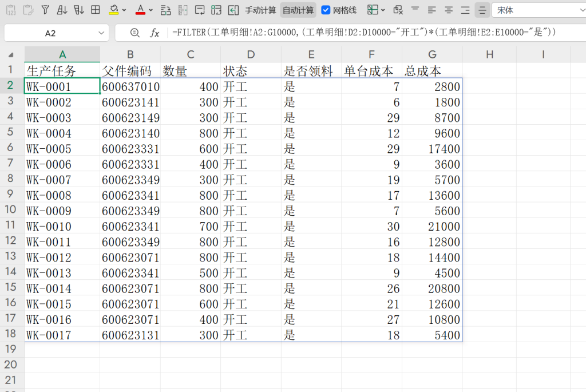Click quantity 700 in WK-0010 row
The image size is (586, 392).
[191, 225]
